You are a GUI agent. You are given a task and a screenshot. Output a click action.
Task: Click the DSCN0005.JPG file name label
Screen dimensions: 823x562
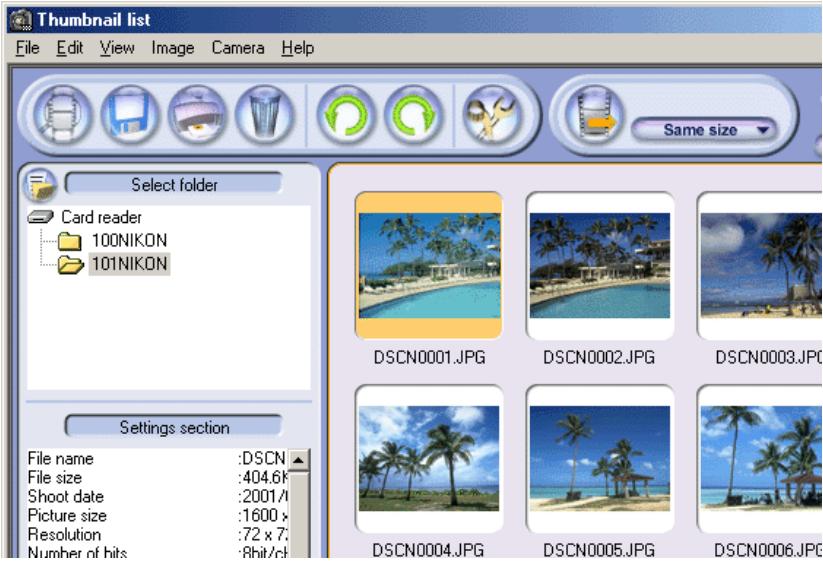pyautogui.click(x=599, y=550)
